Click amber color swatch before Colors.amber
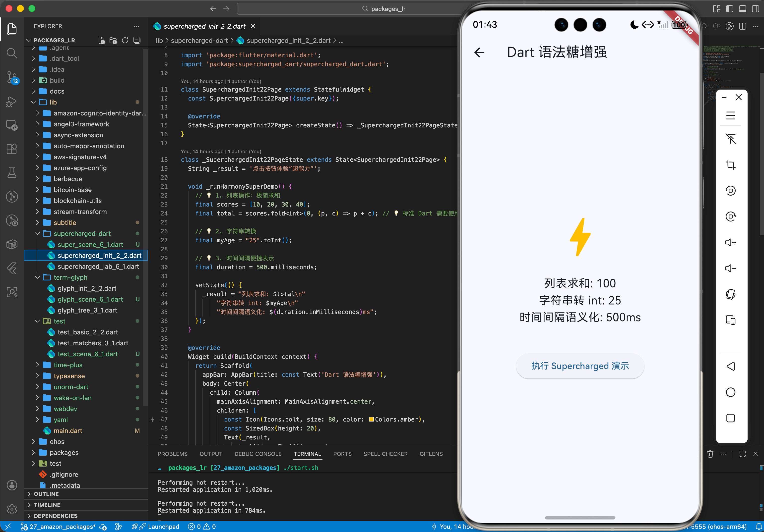The width and height of the screenshot is (764, 532). [x=371, y=419]
